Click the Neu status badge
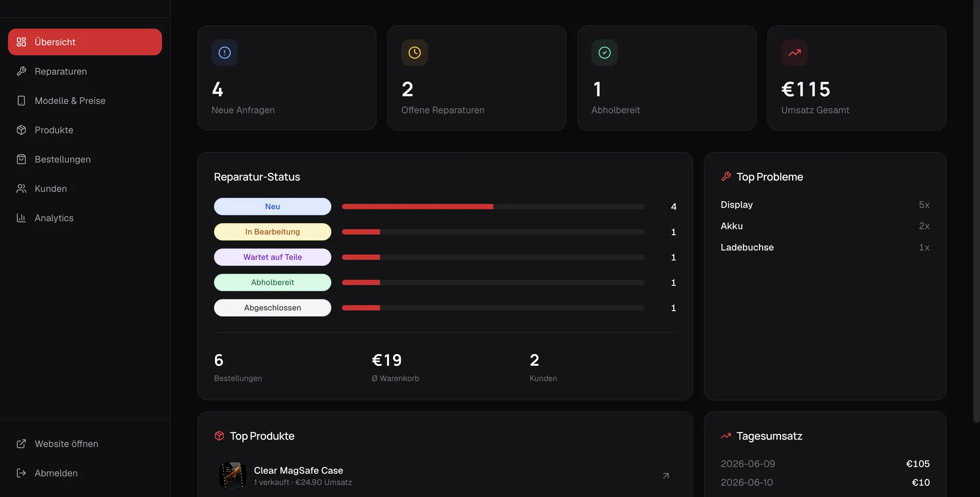Viewport: 980px width, 497px height. point(273,207)
